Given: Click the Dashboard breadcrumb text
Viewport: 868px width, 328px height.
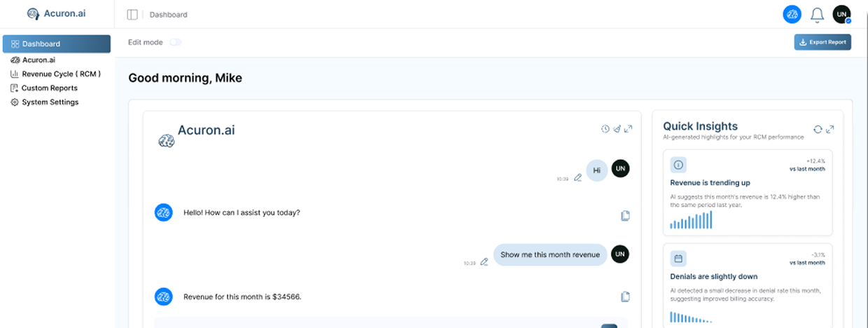Looking at the screenshot, I should [x=168, y=15].
